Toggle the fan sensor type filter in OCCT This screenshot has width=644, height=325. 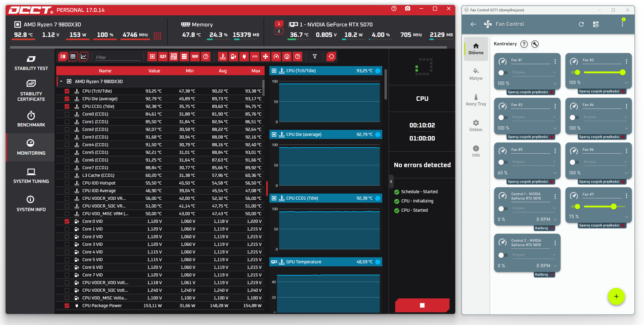(x=266, y=56)
